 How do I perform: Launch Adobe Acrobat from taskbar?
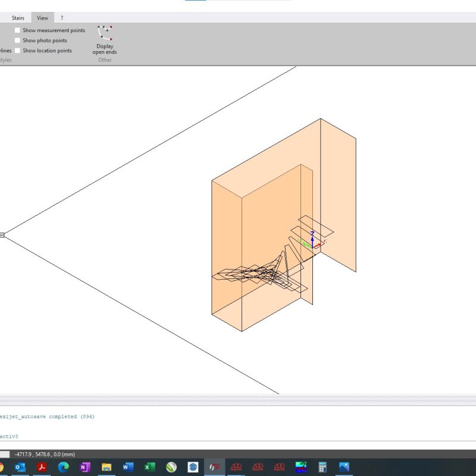click(x=42, y=467)
